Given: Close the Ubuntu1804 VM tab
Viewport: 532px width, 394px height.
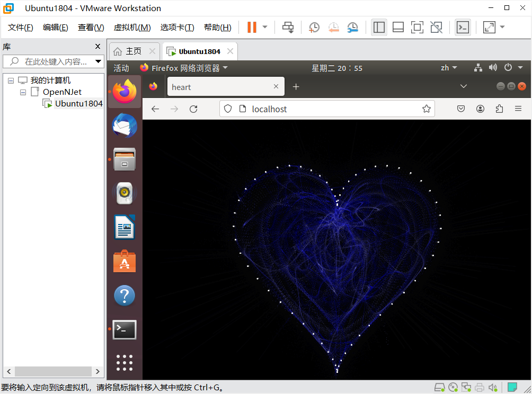Looking at the screenshot, I should pos(230,51).
